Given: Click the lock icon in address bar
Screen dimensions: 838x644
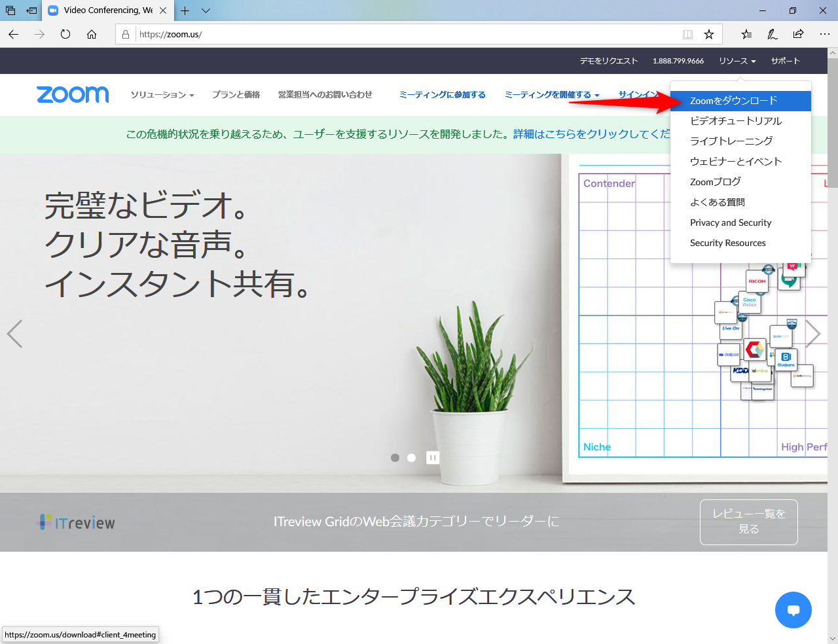Looking at the screenshot, I should [x=126, y=34].
